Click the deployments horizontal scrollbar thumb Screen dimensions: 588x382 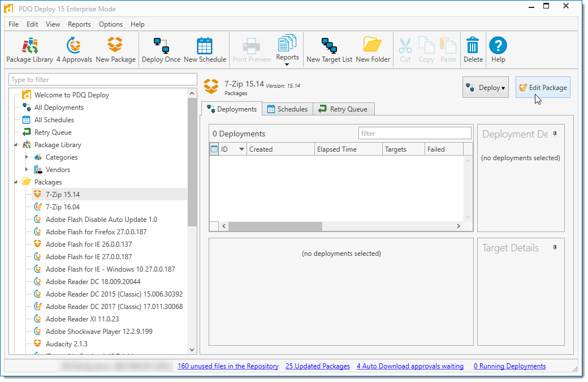275,226
